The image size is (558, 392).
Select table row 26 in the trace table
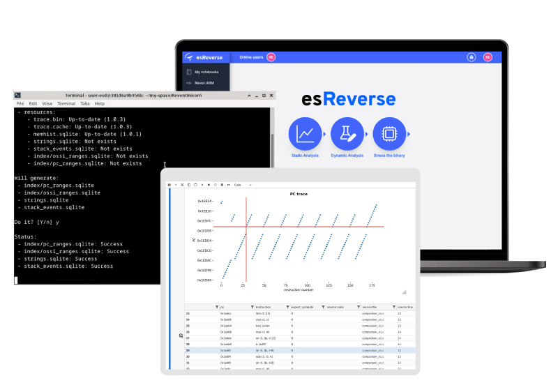pyautogui.click(x=300, y=332)
